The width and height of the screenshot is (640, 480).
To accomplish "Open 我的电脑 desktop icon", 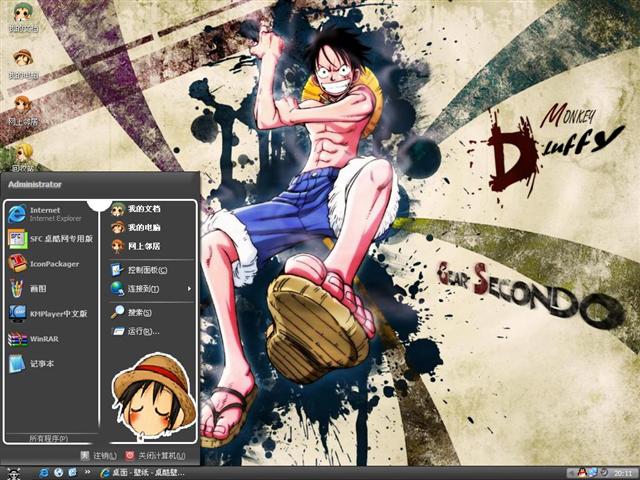I will pyautogui.click(x=22, y=61).
